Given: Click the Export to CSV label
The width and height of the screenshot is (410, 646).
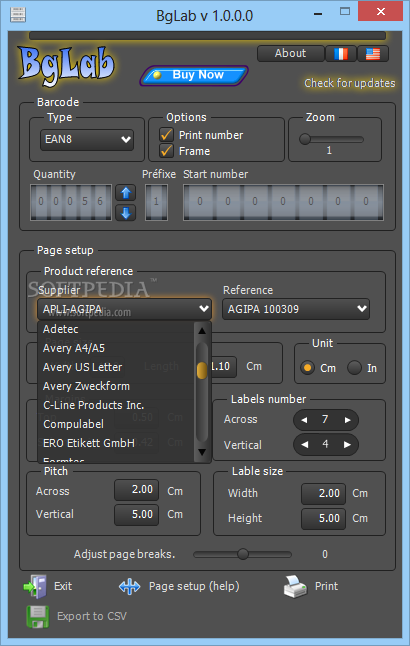Looking at the screenshot, I should coord(92,616).
